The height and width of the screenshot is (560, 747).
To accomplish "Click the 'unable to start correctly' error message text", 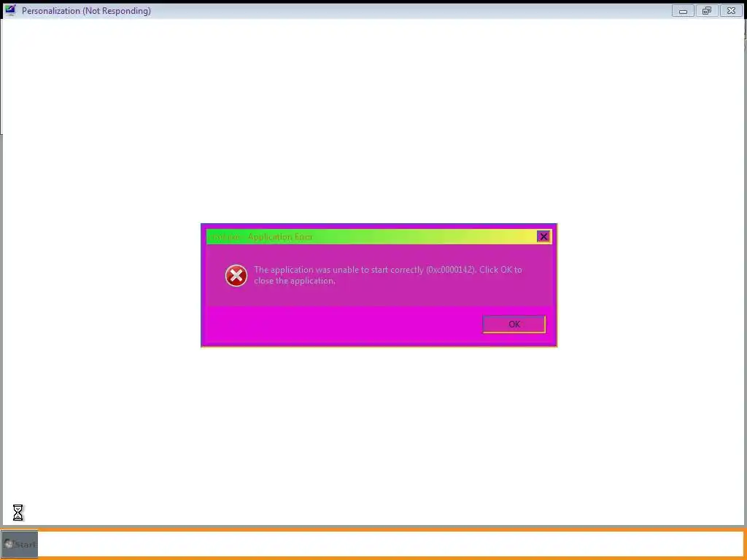I will tap(388, 275).
